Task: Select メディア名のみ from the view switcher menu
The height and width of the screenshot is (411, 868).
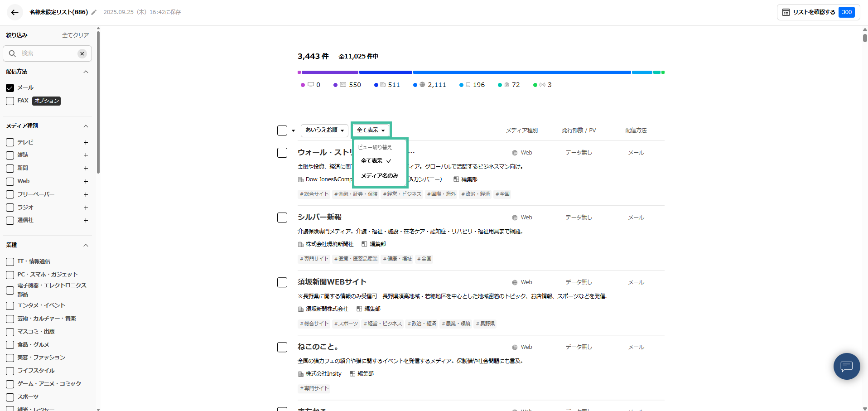Action: point(380,176)
